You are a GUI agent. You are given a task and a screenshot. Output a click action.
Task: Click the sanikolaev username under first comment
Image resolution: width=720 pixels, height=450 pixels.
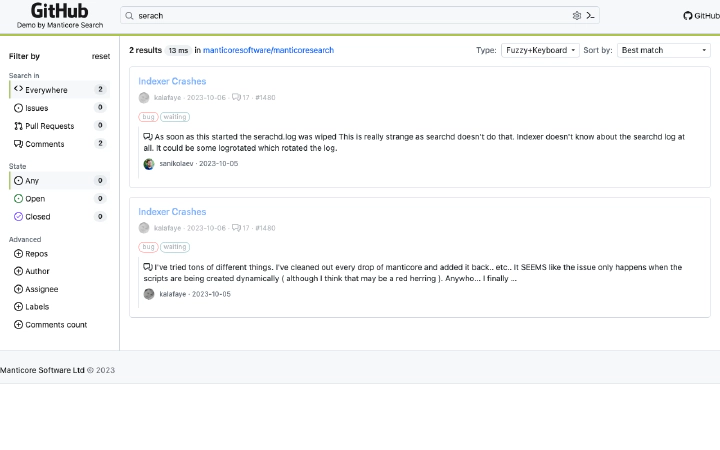point(176,163)
